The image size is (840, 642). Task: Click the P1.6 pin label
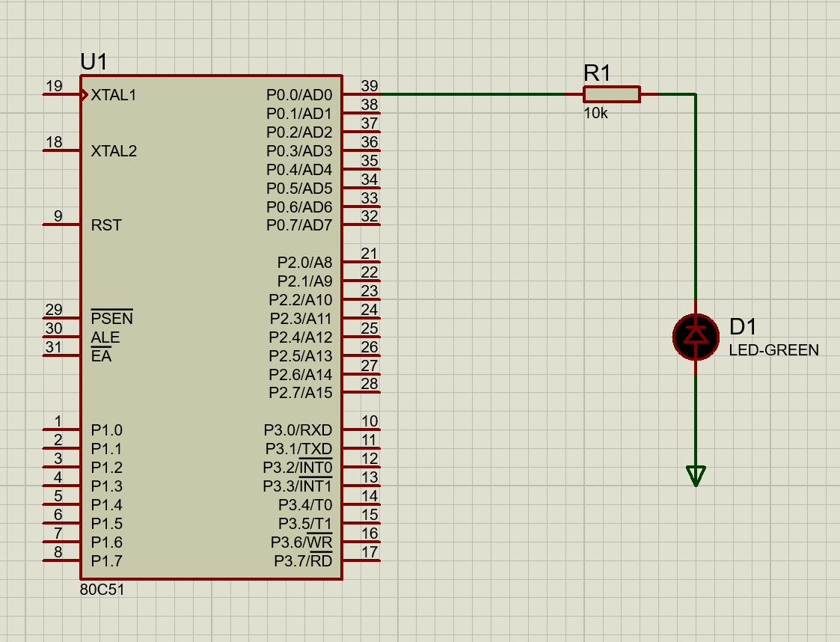pos(107,542)
